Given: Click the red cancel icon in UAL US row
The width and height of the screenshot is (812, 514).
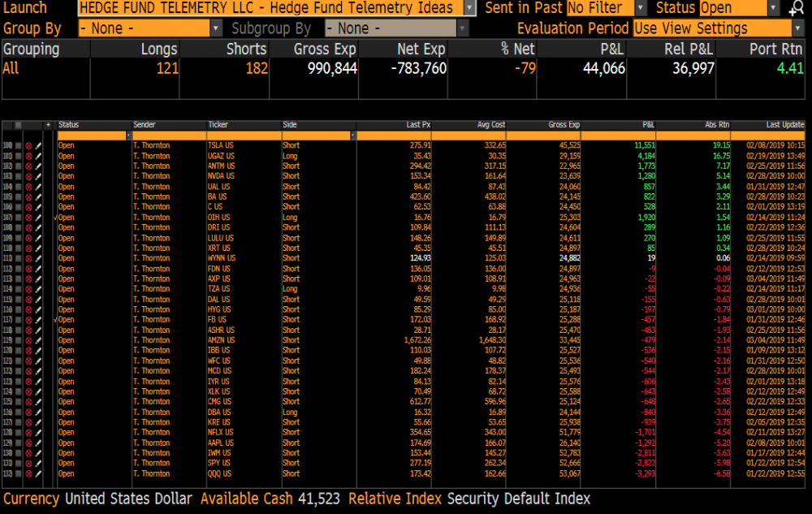Looking at the screenshot, I should coord(28,187).
